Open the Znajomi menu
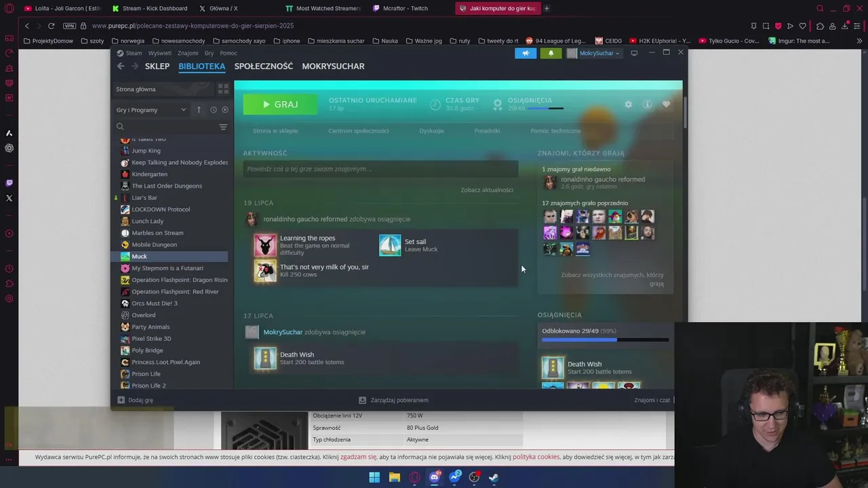Viewport: 868px width, 488px height. [188, 53]
